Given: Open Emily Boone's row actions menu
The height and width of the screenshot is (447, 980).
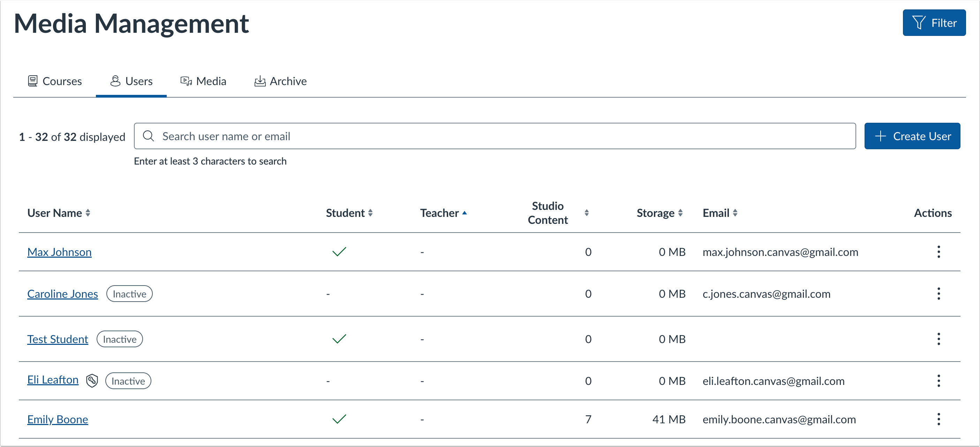Looking at the screenshot, I should 939,419.
